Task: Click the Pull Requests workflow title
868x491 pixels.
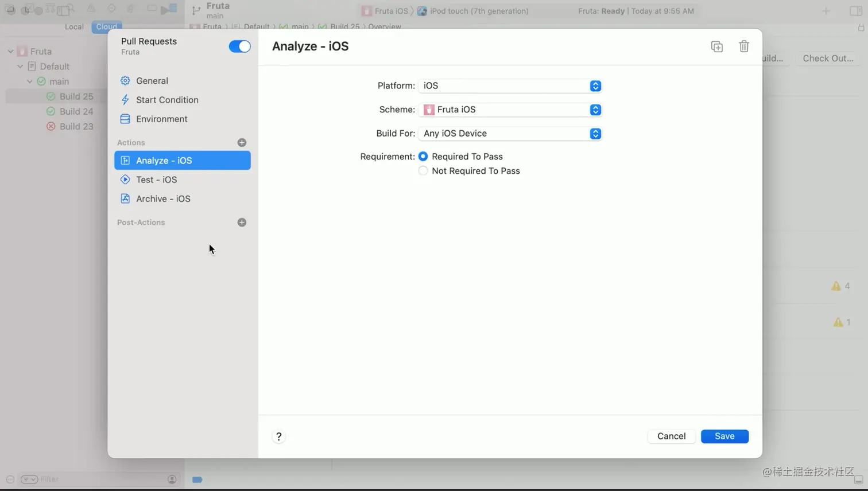Action: (x=149, y=41)
